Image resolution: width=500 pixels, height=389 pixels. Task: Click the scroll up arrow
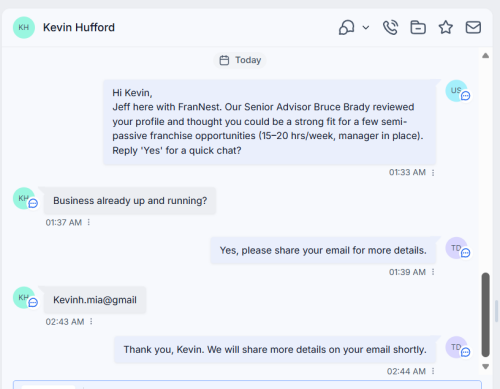point(486,56)
